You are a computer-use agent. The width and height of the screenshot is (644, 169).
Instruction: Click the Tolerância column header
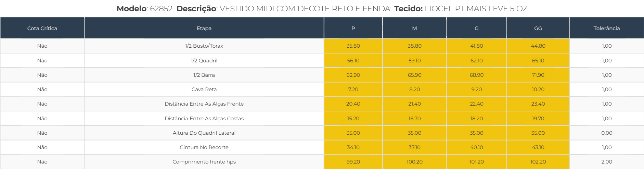(606, 28)
